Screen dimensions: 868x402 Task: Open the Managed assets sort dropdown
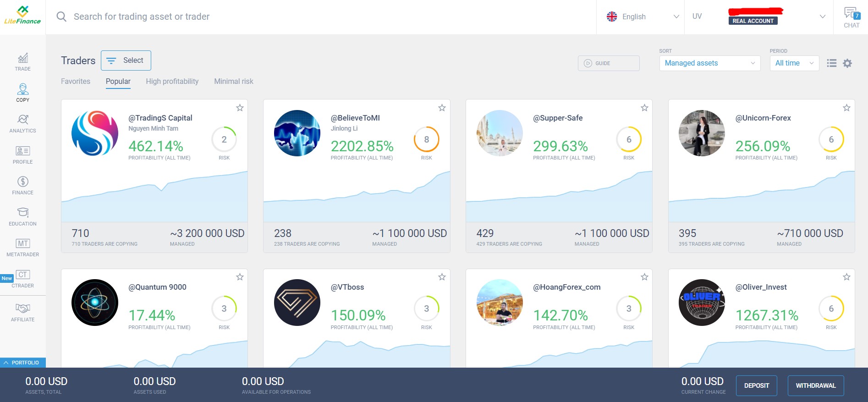click(709, 63)
